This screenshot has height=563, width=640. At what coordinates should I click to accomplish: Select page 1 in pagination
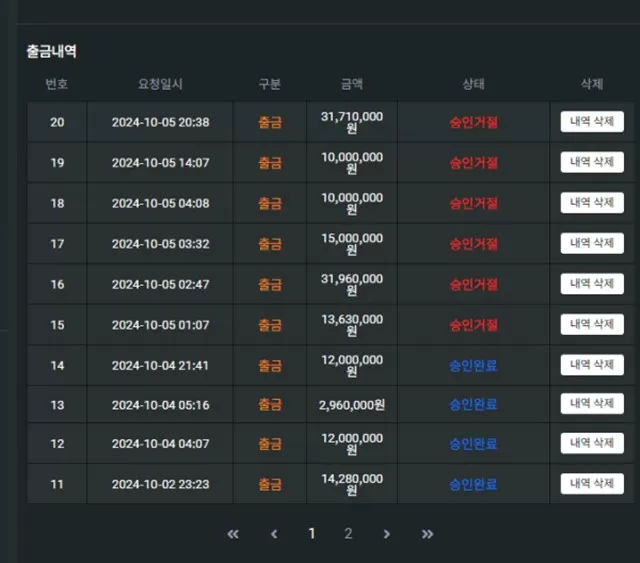312,533
